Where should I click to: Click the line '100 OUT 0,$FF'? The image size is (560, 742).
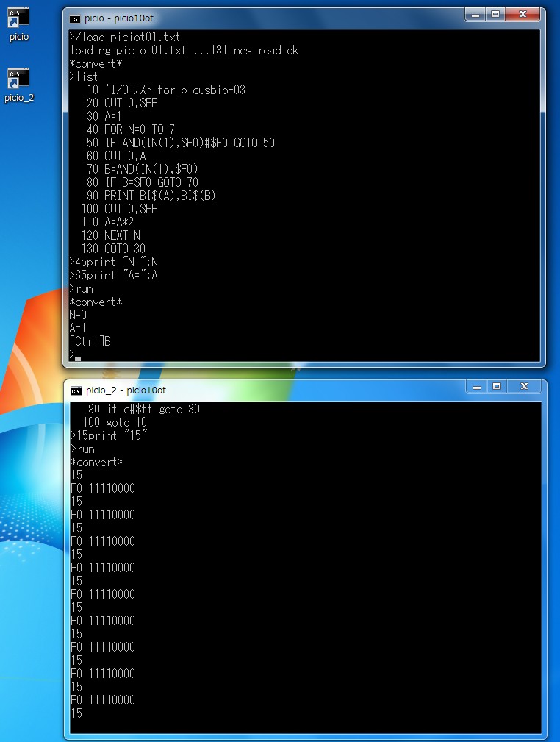pyautogui.click(x=119, y=209)
